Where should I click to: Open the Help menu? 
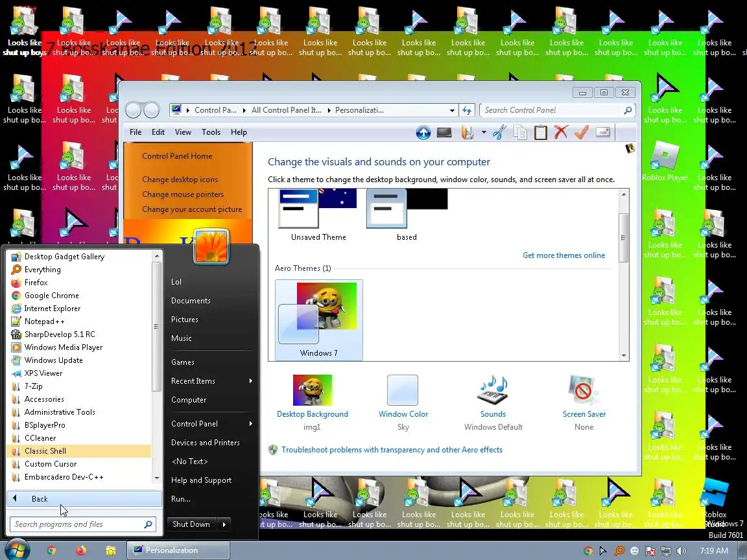click(239, 132)
